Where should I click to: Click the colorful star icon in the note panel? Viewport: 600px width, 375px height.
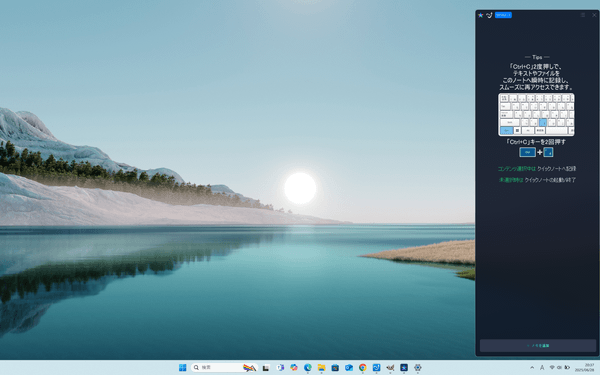click(481, 15)
